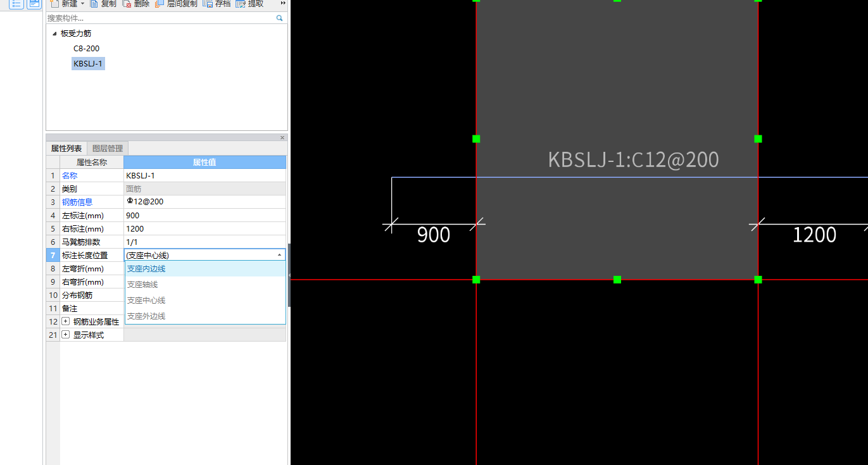Click the green left-middle grip of slab
This screenshot has width=868, height=465.
[x=476, y=139]
